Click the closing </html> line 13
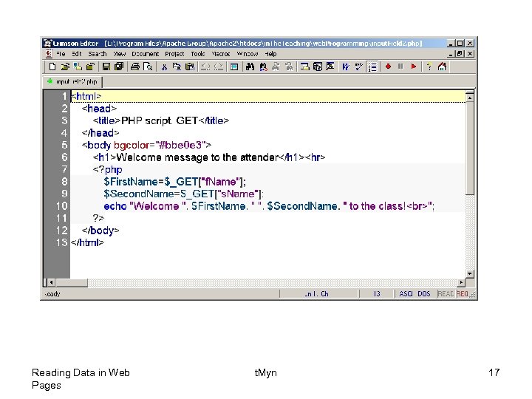 coord(87,243)
